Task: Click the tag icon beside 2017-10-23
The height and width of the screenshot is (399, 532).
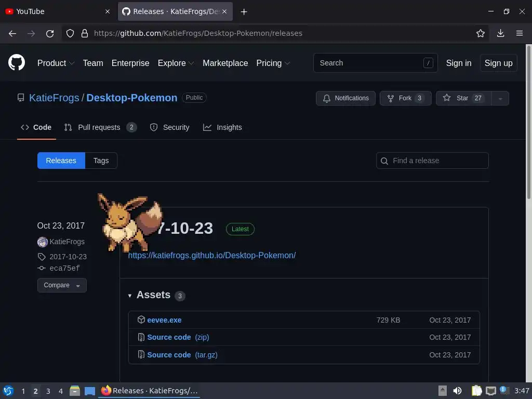Action: point(42,257)
